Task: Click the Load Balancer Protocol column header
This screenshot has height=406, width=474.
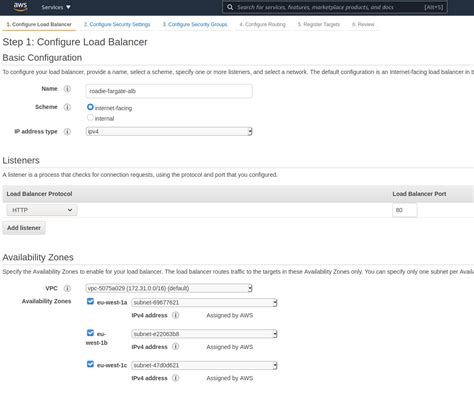Action: tap(39, 194)
